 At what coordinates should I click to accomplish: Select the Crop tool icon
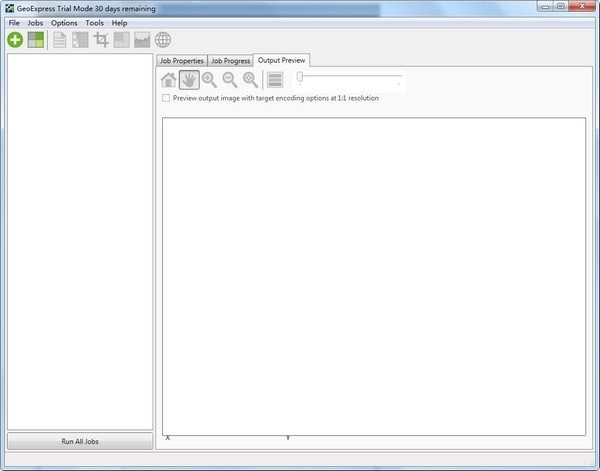click(x=101, y=40)
